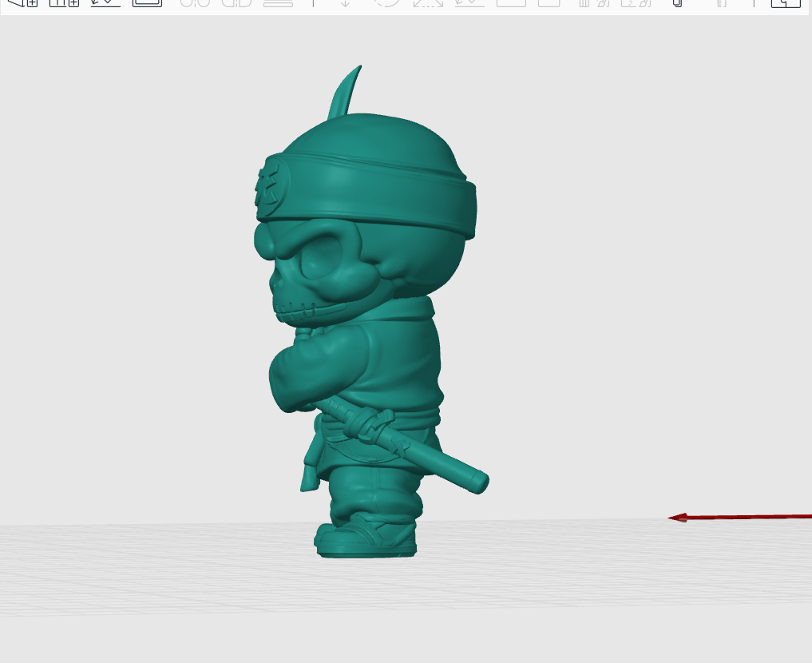
Task: Click the Add object cube icon
Action: point(23,2)
